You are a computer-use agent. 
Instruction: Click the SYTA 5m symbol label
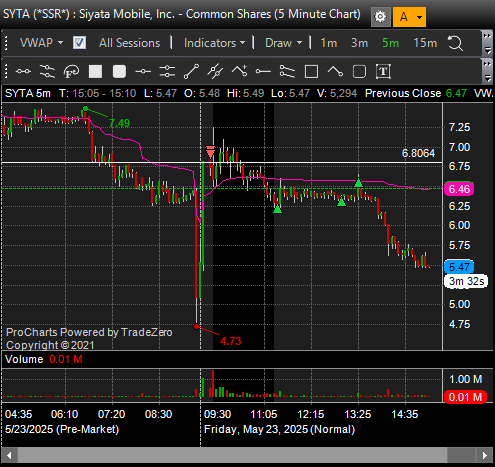coord(28,93)
